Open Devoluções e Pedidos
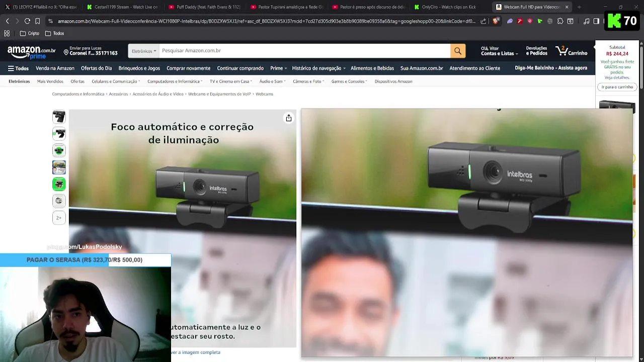 (536, 51)
